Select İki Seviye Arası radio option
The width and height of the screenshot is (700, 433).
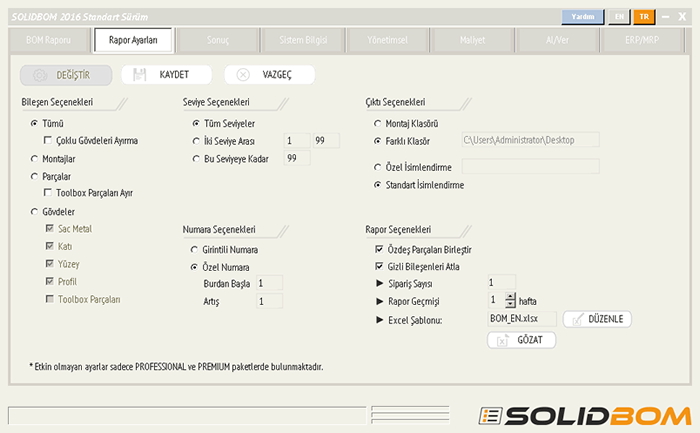click(x=196, y=141)
